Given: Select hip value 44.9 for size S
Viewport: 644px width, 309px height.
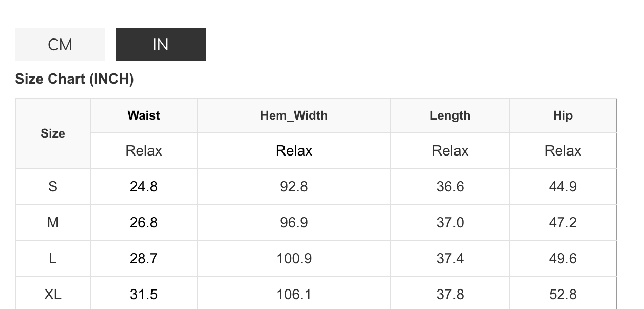Looking at the screenshot, I should click(562, 187).
